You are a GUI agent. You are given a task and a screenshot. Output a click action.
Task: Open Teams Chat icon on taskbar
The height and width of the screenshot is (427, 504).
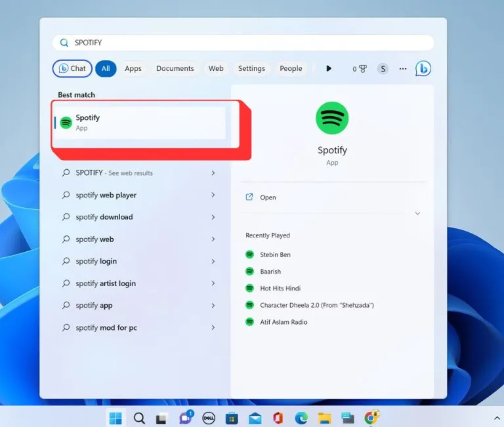(x=186, y=417)
